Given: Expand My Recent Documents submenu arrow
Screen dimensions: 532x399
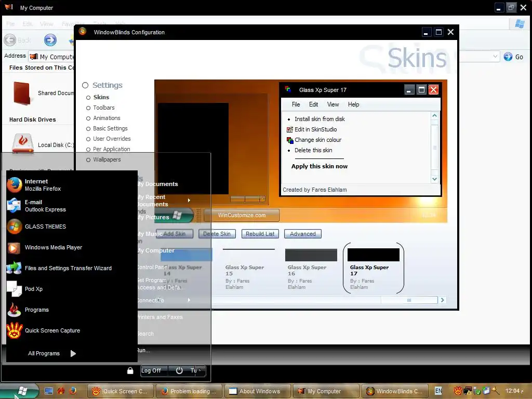Looking at the screenshot, I should pyautogui.click(x=189, y=201).
